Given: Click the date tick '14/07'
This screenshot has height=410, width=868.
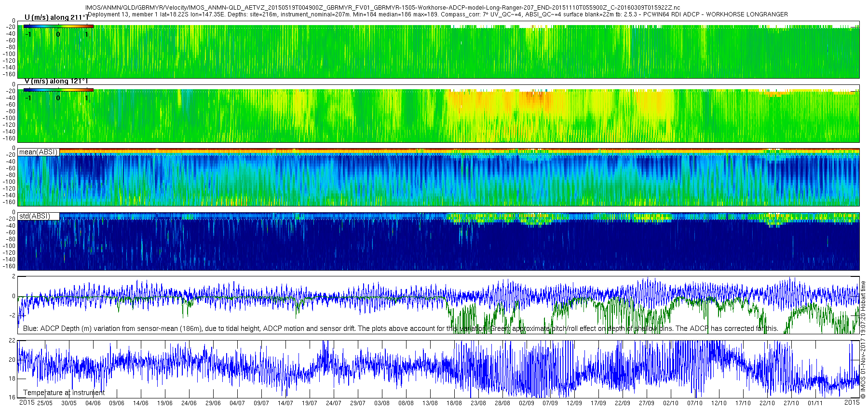Looking at the screenshot, I should coord(285,403).
